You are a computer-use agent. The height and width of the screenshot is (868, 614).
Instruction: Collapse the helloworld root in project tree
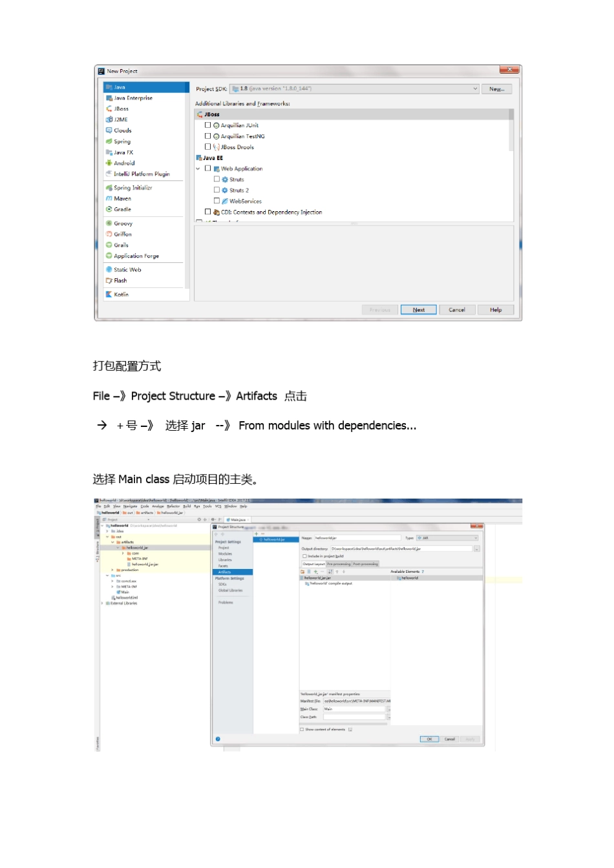click(103, 526)
